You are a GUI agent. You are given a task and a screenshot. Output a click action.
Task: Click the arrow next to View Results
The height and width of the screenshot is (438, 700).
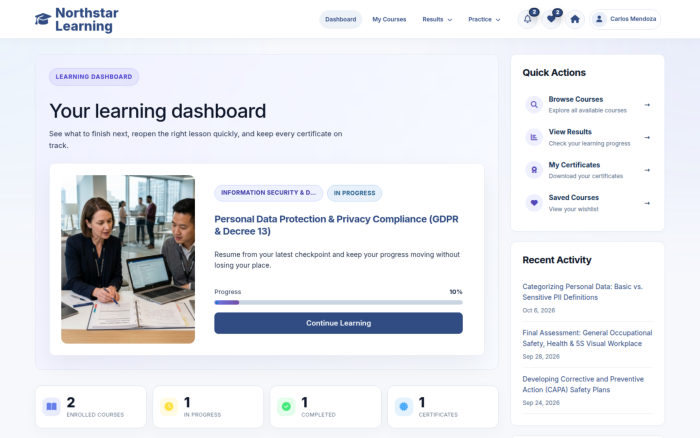[x=647, y=138]
